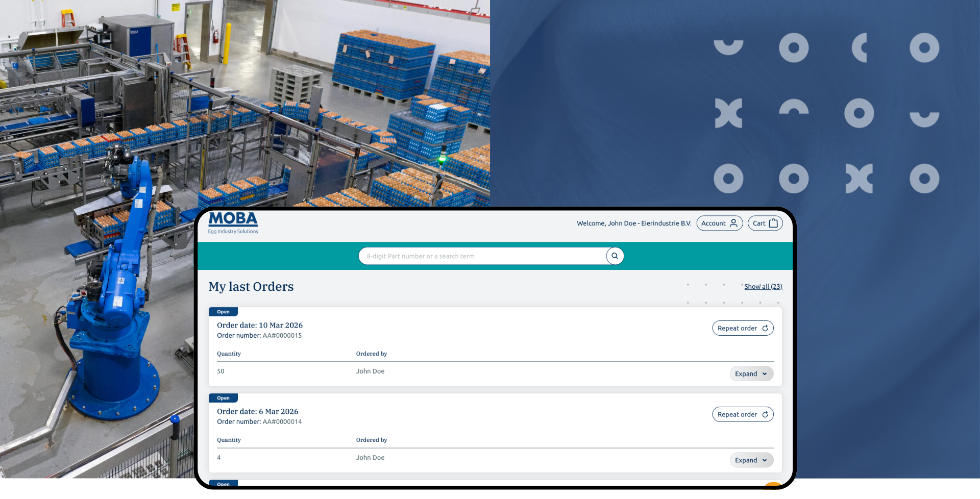Click the MOBA Egg Industry Solutions logo
Image resolution: width=980 pixels, height=499 pixels.
click(233, 223)
